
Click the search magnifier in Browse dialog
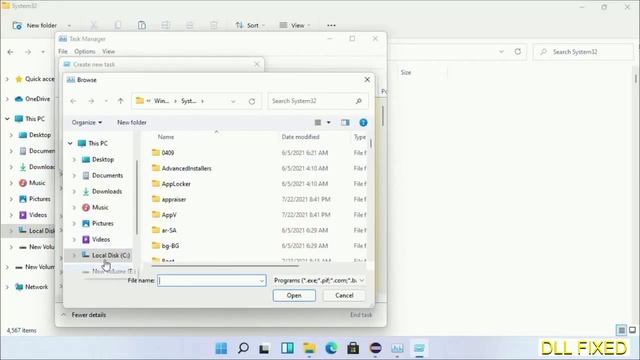point(359,101)
